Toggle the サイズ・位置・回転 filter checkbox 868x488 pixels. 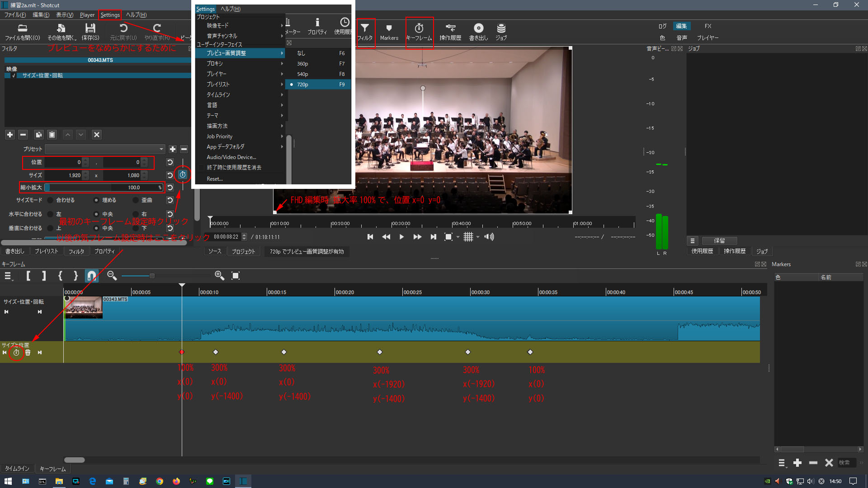pyautogui.click(x=14, y=75)
